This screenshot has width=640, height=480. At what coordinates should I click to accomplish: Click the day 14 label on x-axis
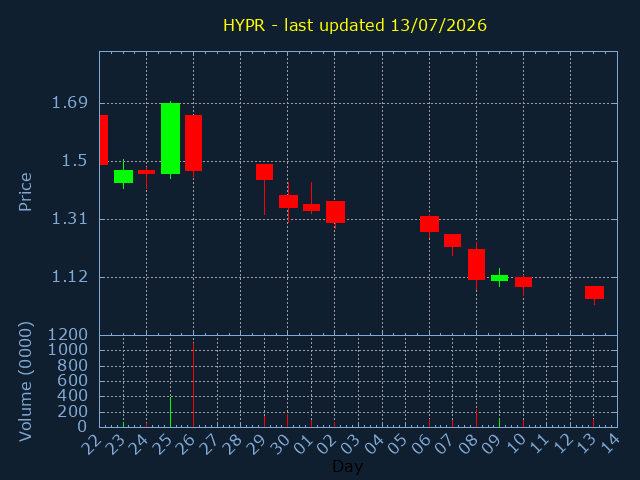click(609, 444)
